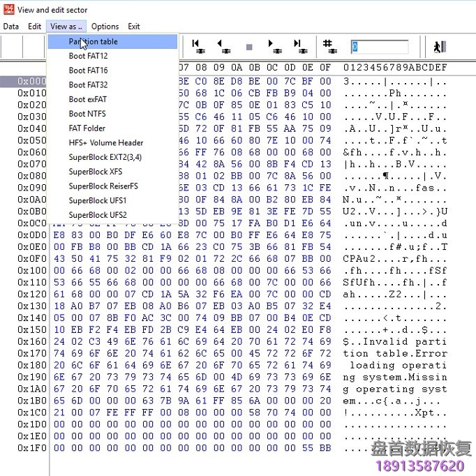Click the exit door icon in toolbar
476x476 pixels.
(x=438, y=47)
